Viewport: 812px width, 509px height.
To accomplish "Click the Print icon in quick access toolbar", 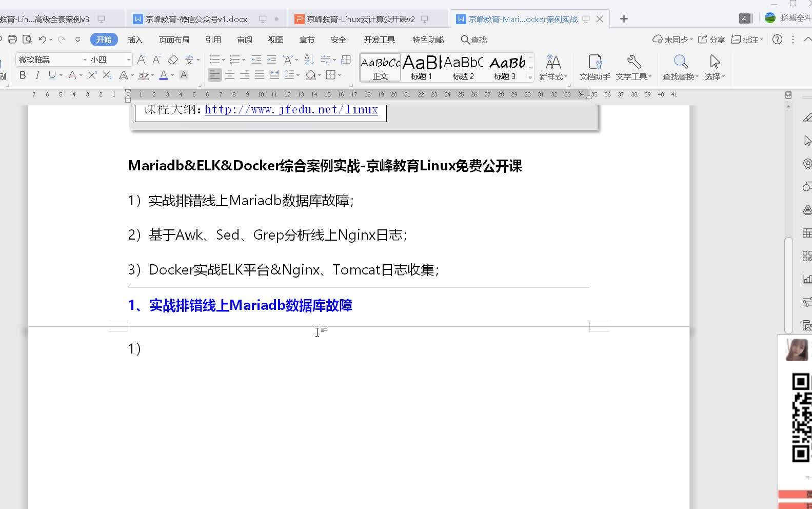I will (x=12, y=40).
